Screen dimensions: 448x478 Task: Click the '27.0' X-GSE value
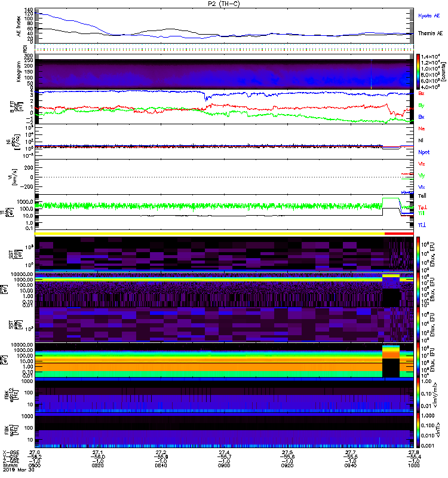[x=35, y=452]
